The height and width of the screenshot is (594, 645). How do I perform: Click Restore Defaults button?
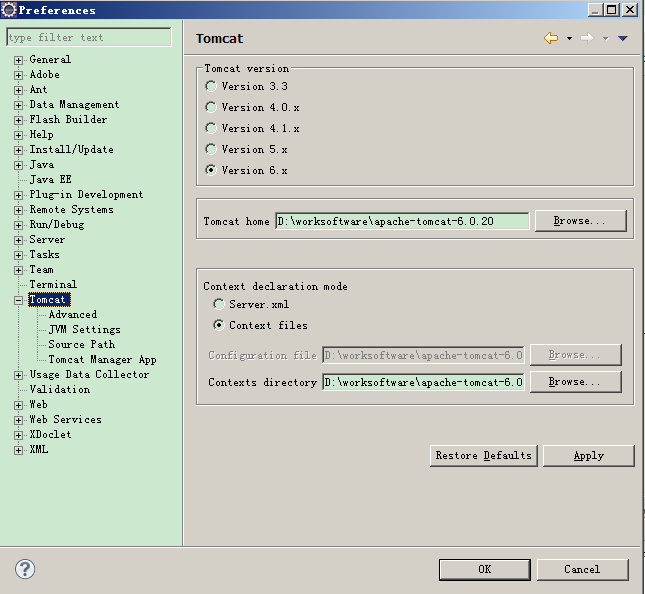pyautogui.click(x=483, y=455)
